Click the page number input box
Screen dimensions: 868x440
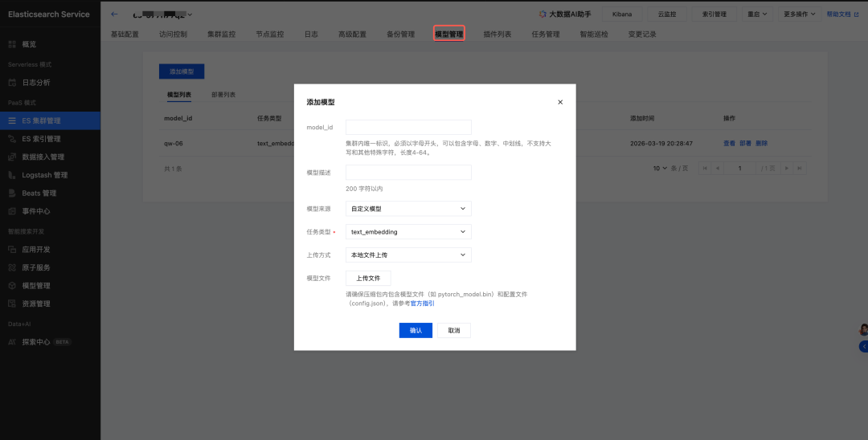point(740,168)
